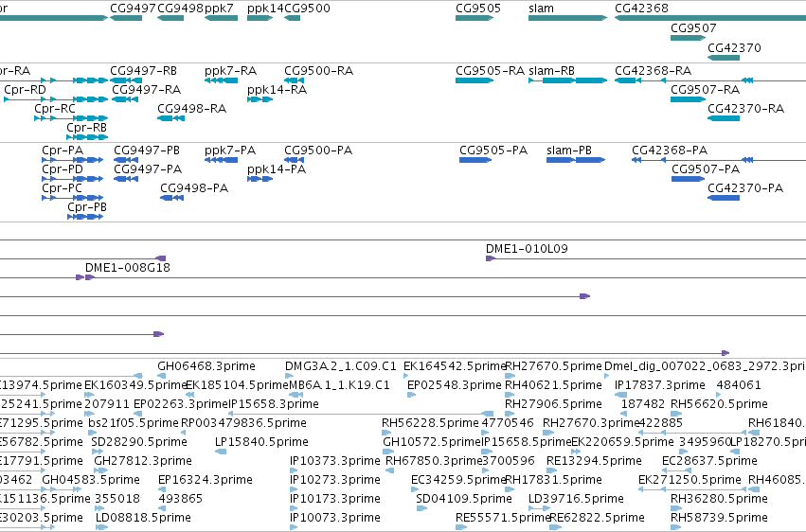The height and width of the screenshot is (532, 806).
Task: Select transcript CG9507-RA
Action: [x=706, y=90]
